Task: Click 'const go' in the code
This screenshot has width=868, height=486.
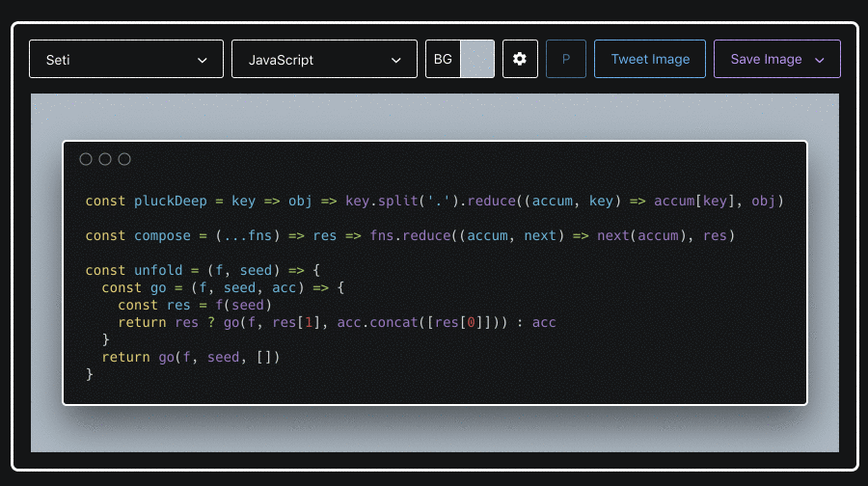Action: [134, 287]
